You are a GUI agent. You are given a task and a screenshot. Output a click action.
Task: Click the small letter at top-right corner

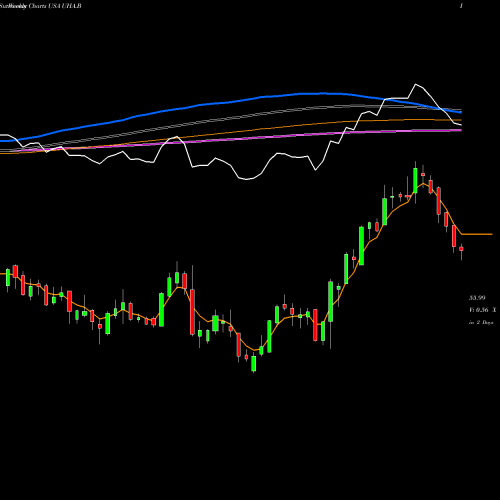point(461,6)
